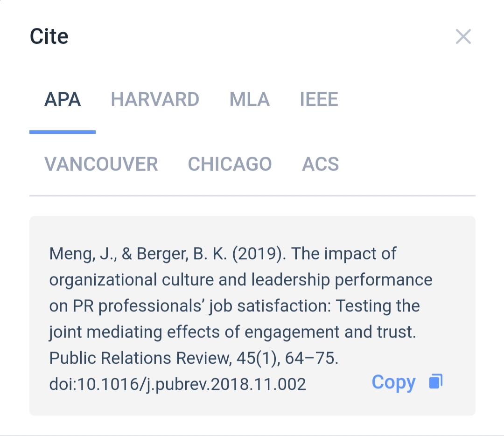
Task: Click the blue underline beneath APA
Action: pyautogui.click(x=63, y=132)
